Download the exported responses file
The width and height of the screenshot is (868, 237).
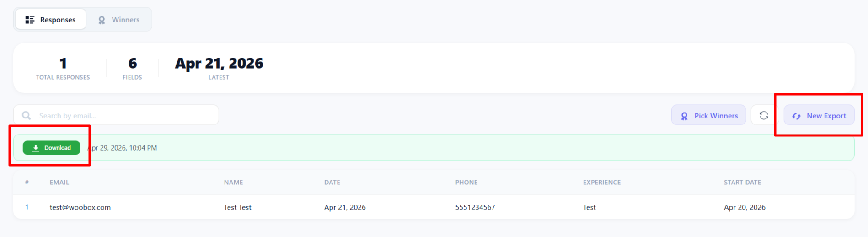pyautogui.click(x=52, y=148)
